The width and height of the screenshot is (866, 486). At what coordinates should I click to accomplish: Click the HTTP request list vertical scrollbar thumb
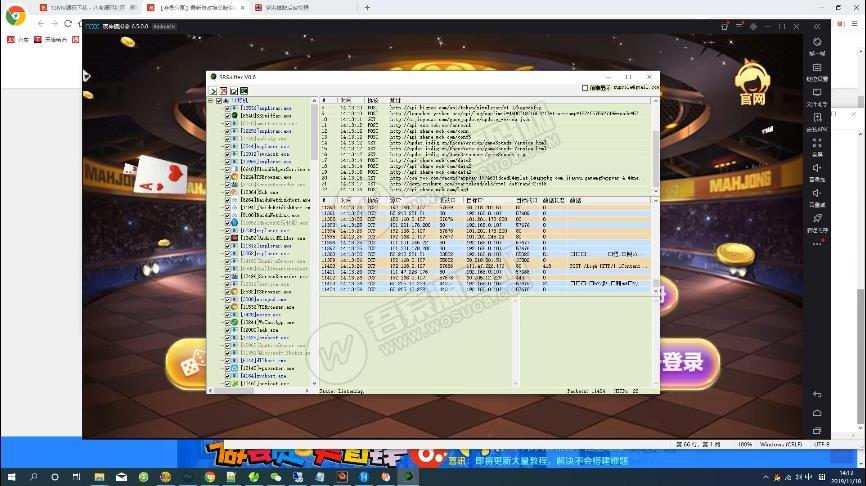[x=656, y=157]
